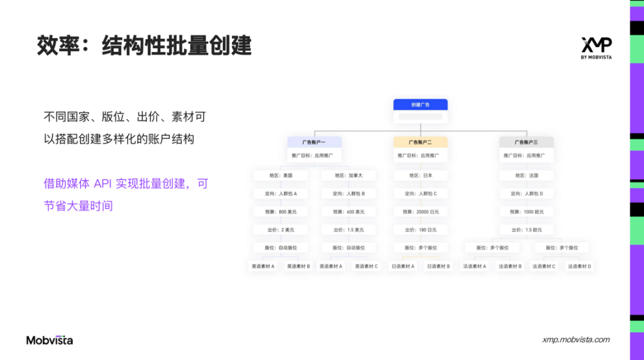Open the 广告账户二 account node
The height and width of the screenshot is (360, 644).
click(x=420, y=141)
